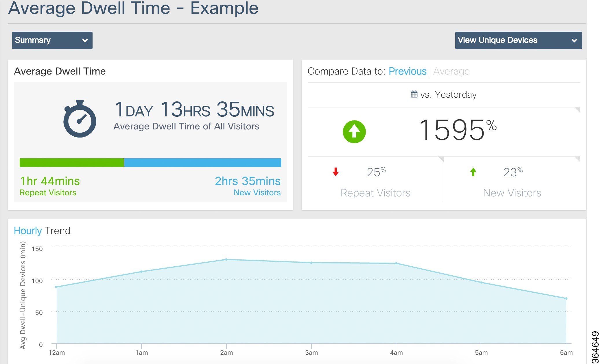Click corner fold on New Visitors card
Image resolution: width=599 pixels, height=364 pixels.
[578, 159]
